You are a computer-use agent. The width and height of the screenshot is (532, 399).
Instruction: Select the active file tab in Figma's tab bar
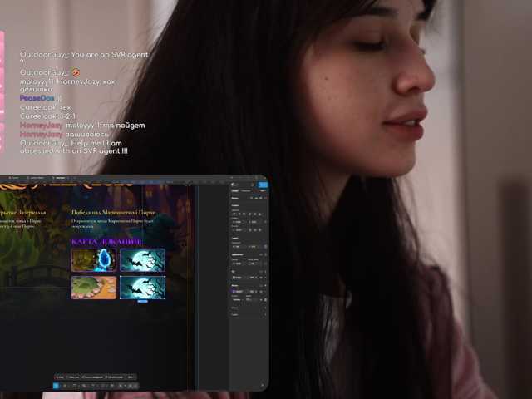[60, 177]
